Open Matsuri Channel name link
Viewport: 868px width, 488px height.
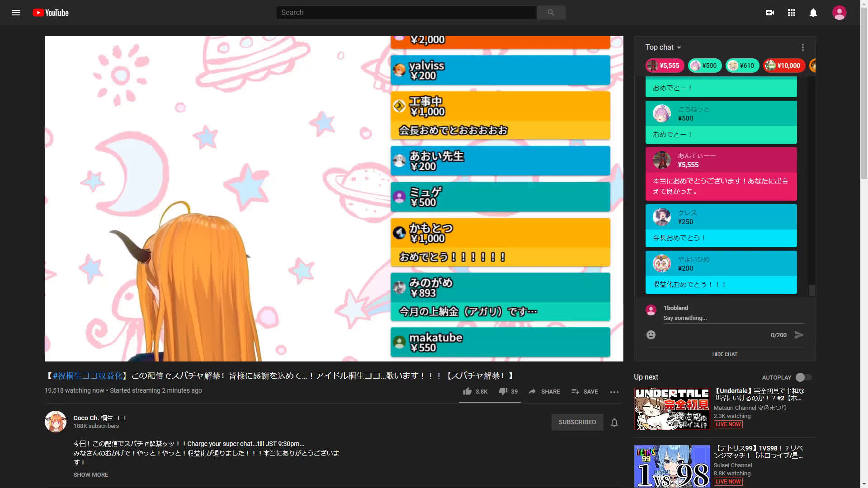(x=750, y=408)
